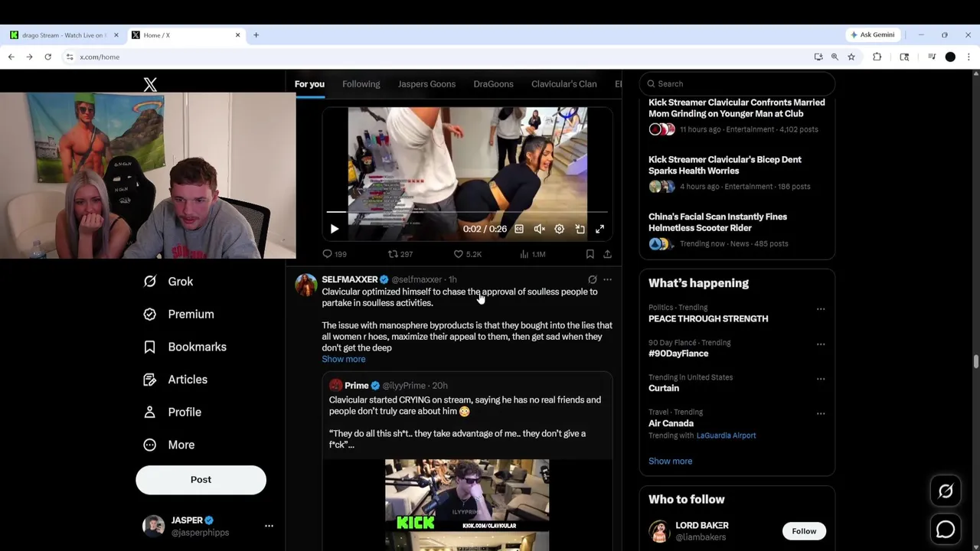980x551 pixels.
Task: Open more options for PEACE THROUGH STRENGTH
Action: click(x=821, y=309)
